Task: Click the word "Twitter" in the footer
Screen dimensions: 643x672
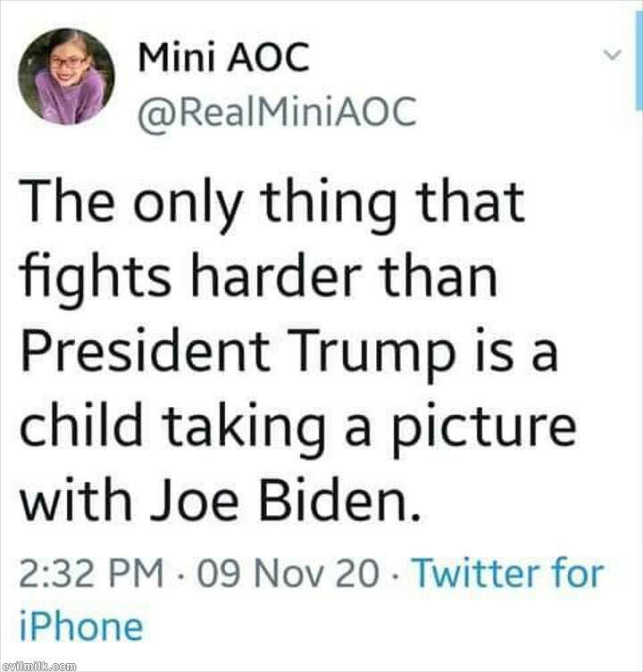Action: (x=468, y=573)
